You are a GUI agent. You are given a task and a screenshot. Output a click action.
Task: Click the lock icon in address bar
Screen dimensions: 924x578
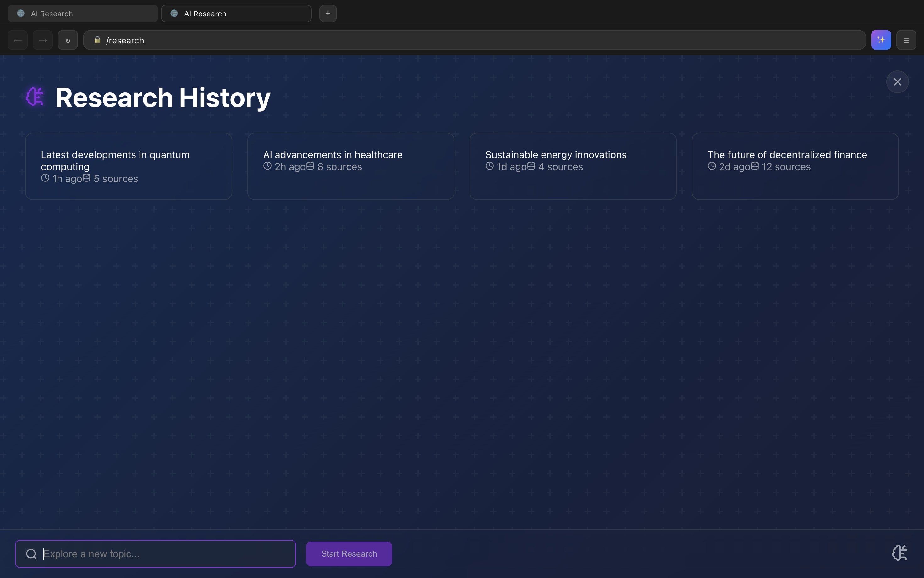coord(97,40)
